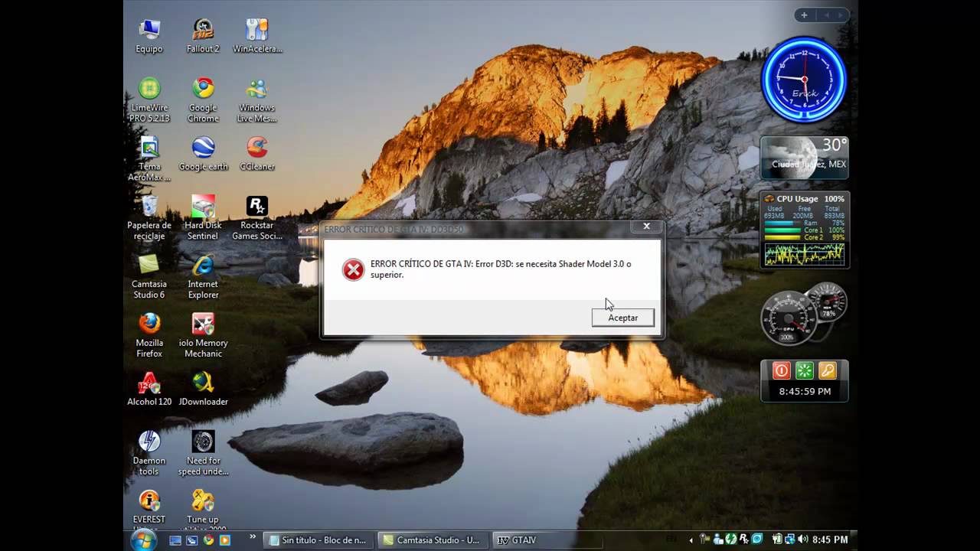
Task: Click red error X icon in dialog
Action: 353,269
